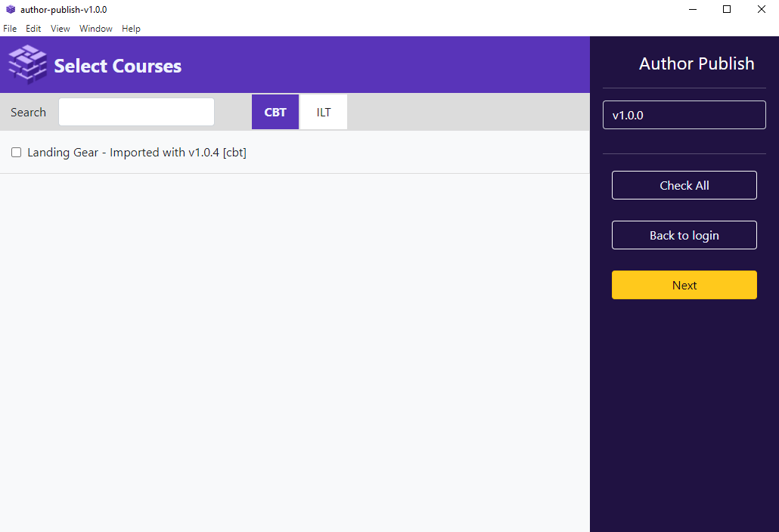
Task: Select the Landing Gear course title text
Action: [136, 152]
